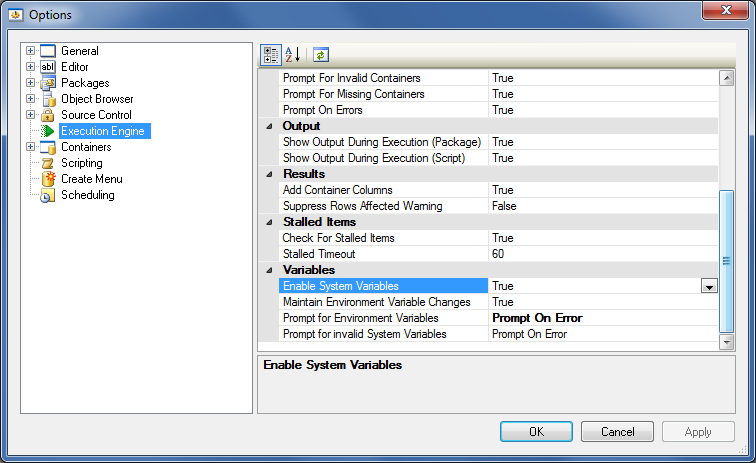Click the Cancel button

[x=617, y=432]
